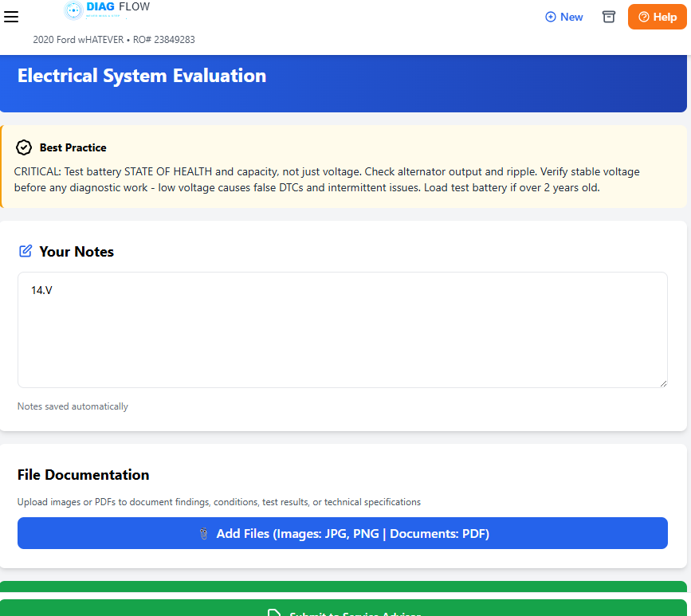Click the paperclip icon on Add Files
691x616 pixels.
pyautogui.click(x=204, y=533)
